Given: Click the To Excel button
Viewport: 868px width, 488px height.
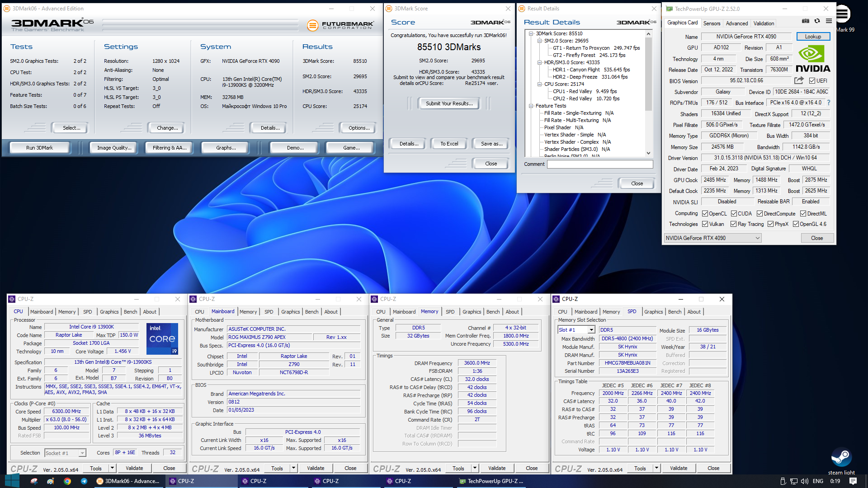Looking at the screenshot, I should tap(449, 144).
